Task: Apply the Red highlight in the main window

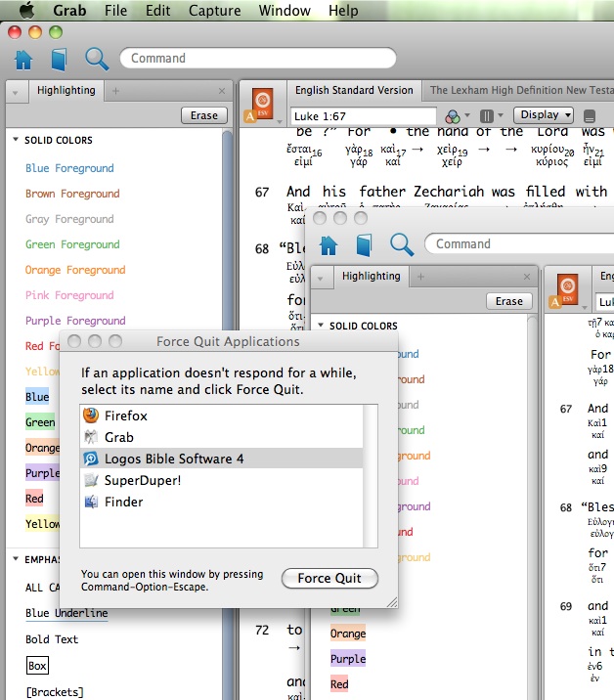Action: click(x=34, y=499)
